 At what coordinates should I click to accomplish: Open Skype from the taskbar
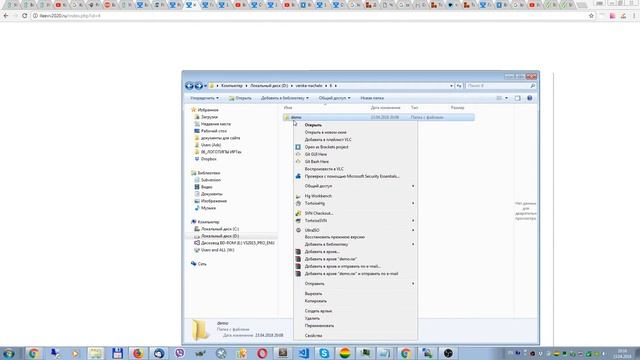[324, 353]
